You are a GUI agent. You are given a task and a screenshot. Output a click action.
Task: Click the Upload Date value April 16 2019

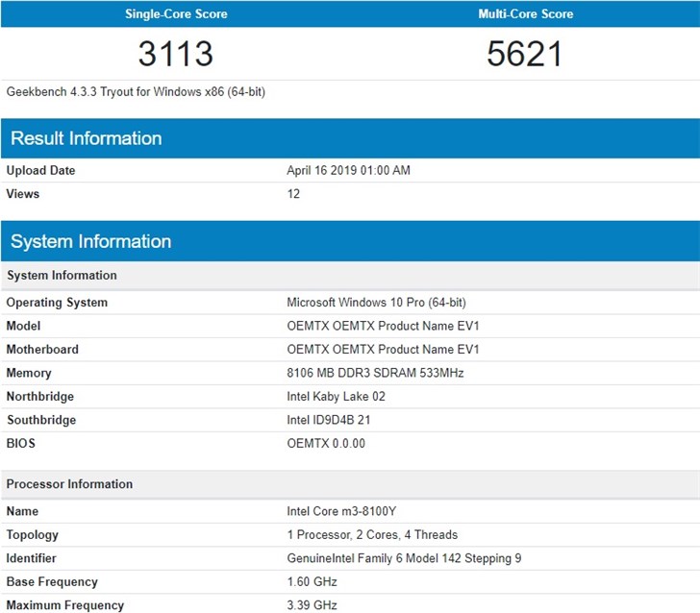[x=348, y=171]
